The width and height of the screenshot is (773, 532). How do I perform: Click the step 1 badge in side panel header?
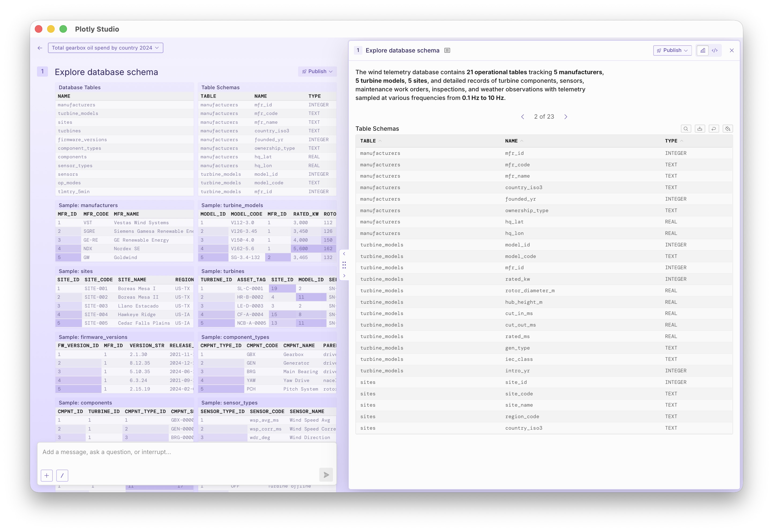[x=358, y=50]
